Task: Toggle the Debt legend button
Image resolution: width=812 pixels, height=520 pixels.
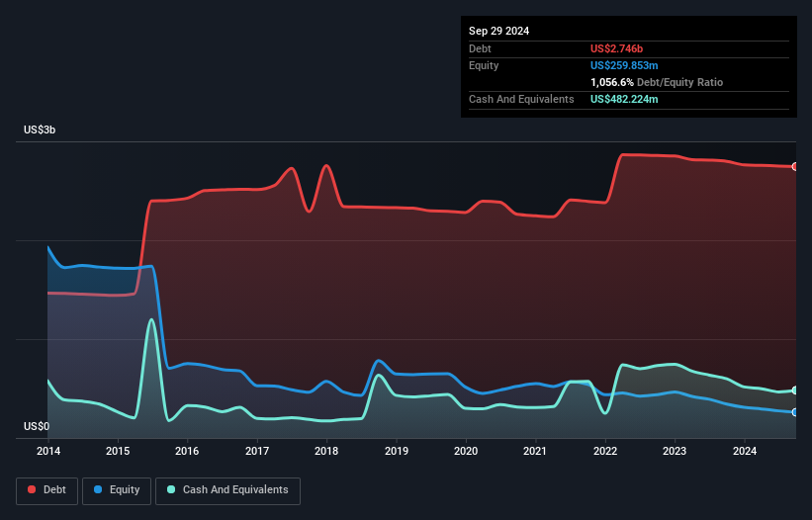Action: click(46, 490)
